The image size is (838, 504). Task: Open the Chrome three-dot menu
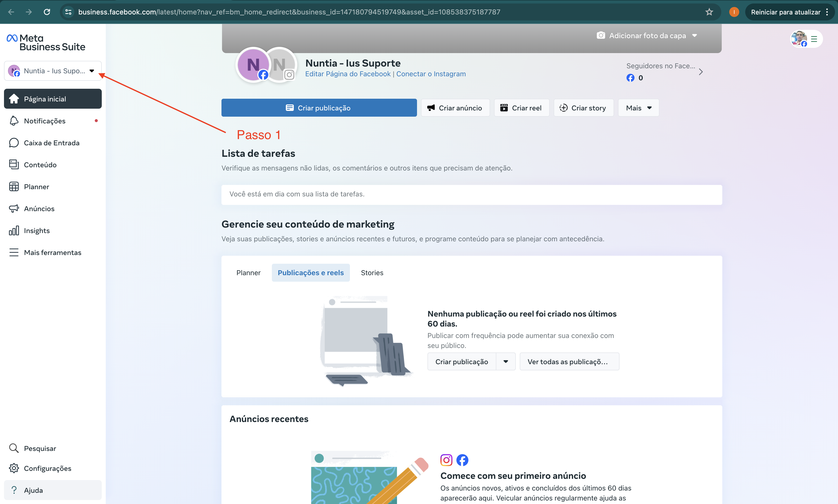point(827,12)
